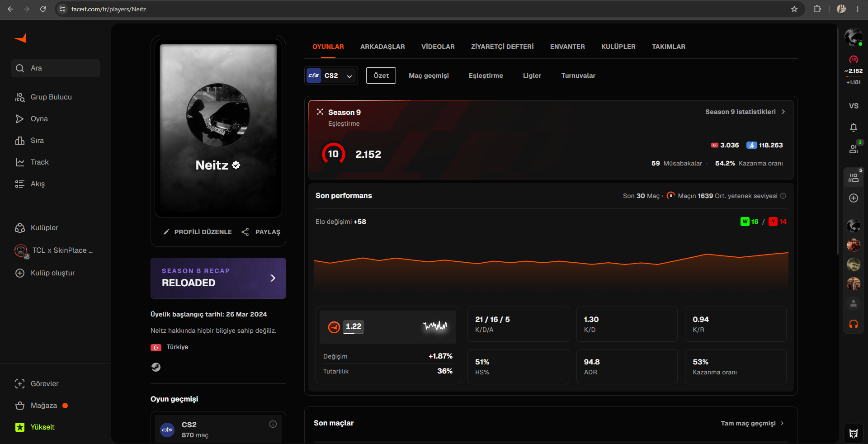The height and width of the screenshot is (444, 868).
Task: Click the level 10 skill badge
Action: 333,154
